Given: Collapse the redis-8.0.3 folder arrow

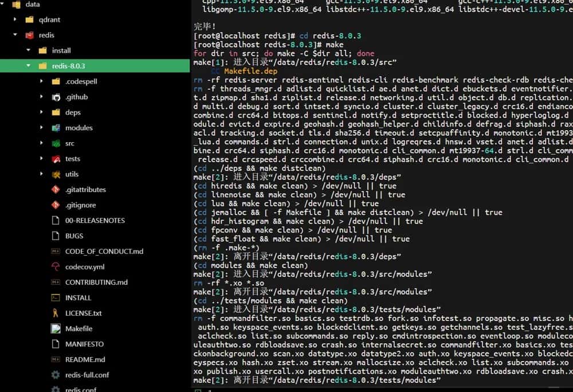Looking at the screenshot, I should (28, 66).
